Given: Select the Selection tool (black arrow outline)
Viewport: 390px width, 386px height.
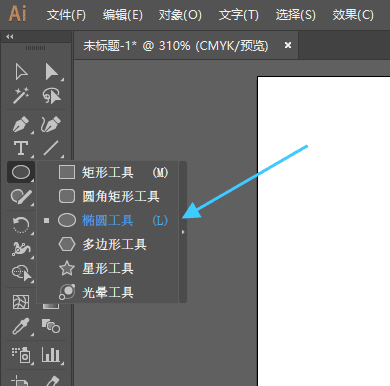Looking at the screenshot, I should click(x=21, y=72).
